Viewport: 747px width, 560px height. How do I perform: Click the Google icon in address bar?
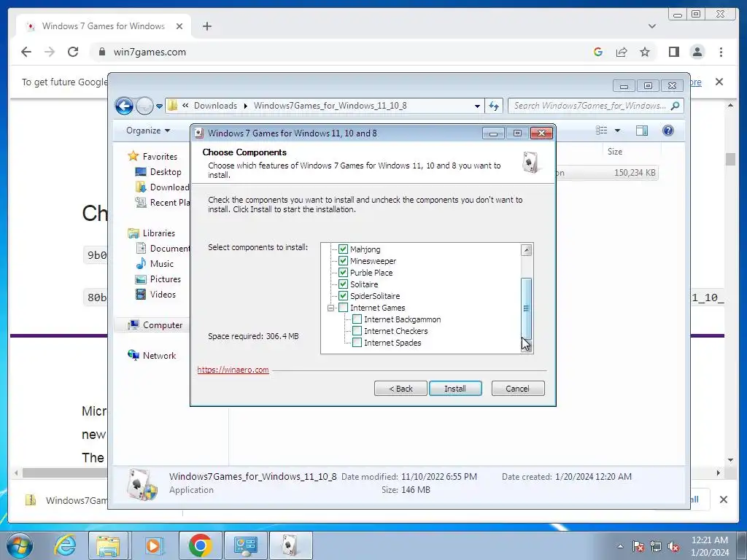tap(598, 52)
